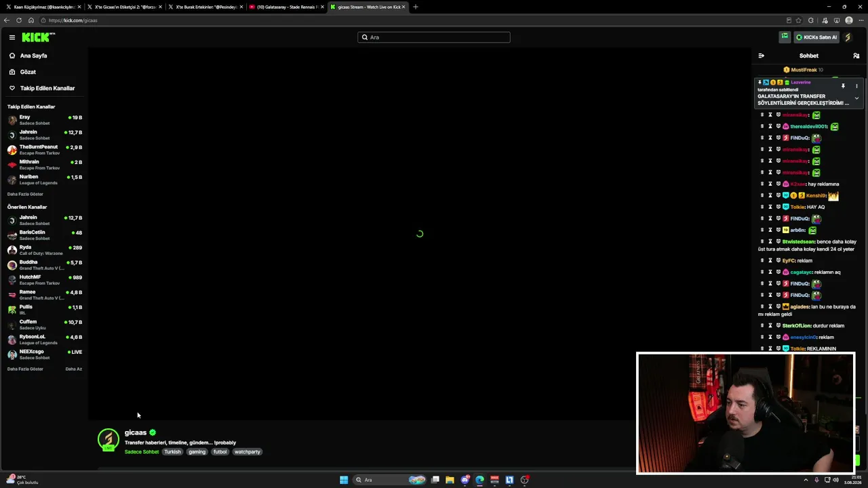
Task: Expand followed channels with Daha Fazla Göster
Action: tap(25, 194)
